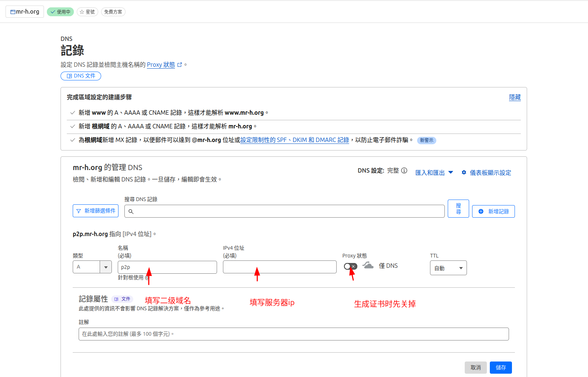Click magnifier icon in search field

[x=131, y=211]
